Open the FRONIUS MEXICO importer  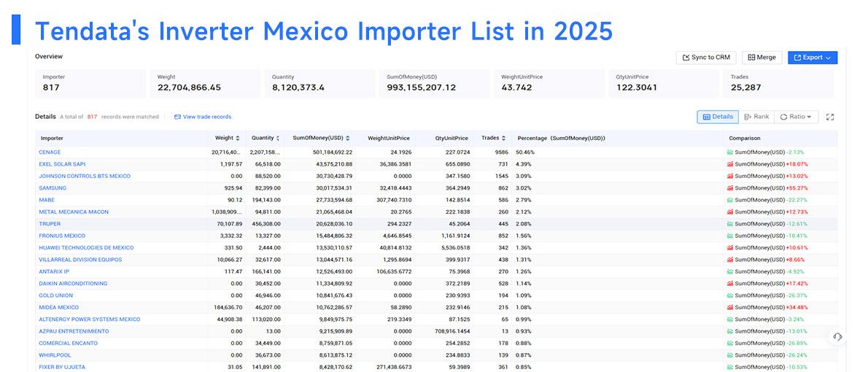62,236
